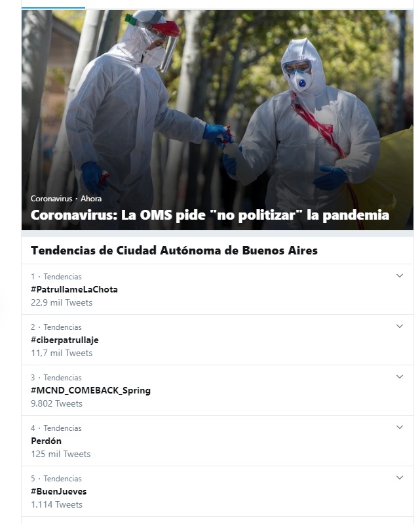Expand the chevron beside #ciberpatrullaje
The width and height of the screenshot is (420, 524).
(399, 326)
